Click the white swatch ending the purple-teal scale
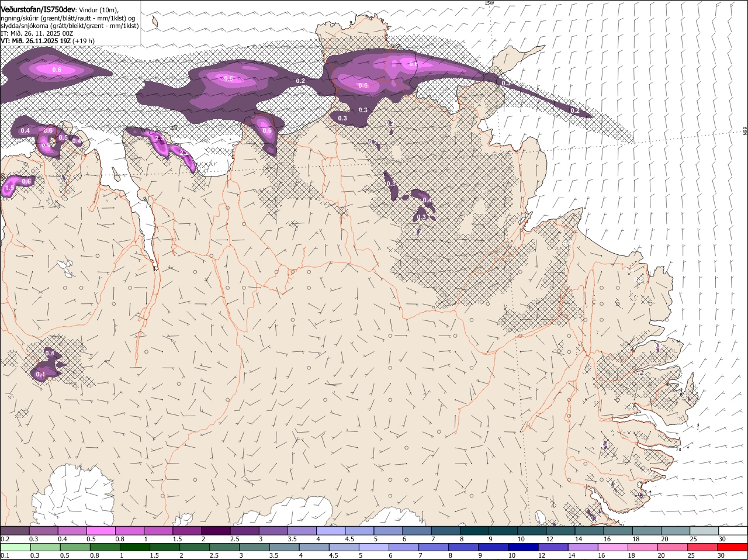 pos(733,530)
